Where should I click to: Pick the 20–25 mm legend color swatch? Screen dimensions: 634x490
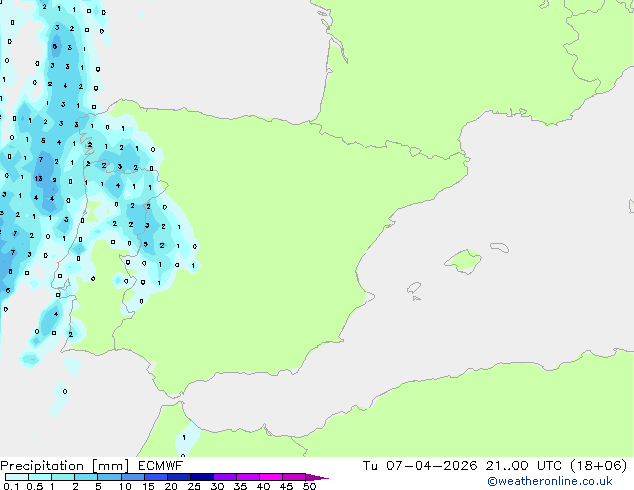[x=178, y=477]
